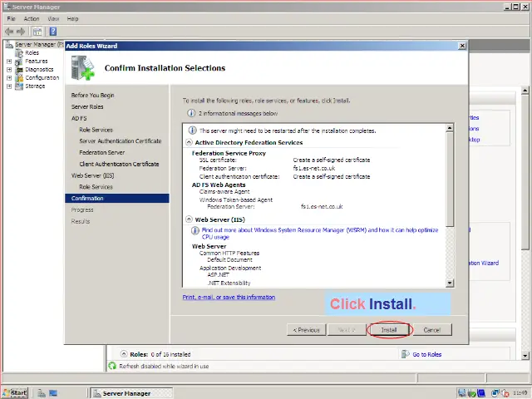This screenshot has height=399, width=532.
Task: Click the Install button
Action: click(x=389, y=330)
